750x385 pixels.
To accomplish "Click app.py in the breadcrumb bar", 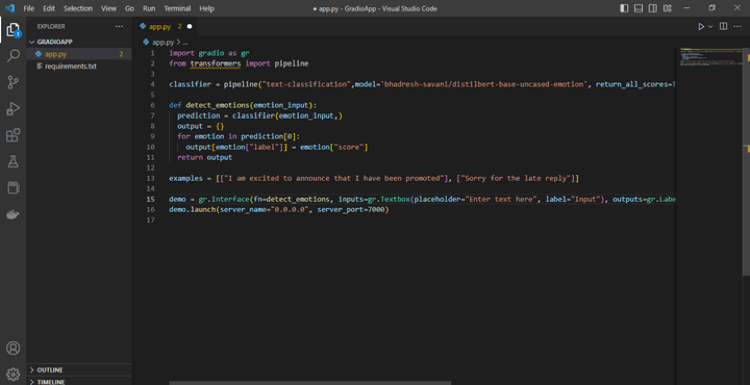I will click(163, 42).
